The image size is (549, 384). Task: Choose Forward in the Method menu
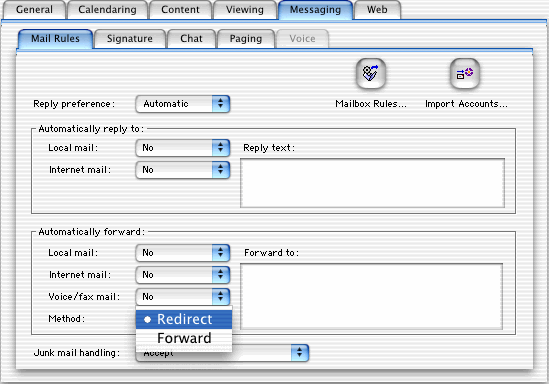(x=184, y=338)
